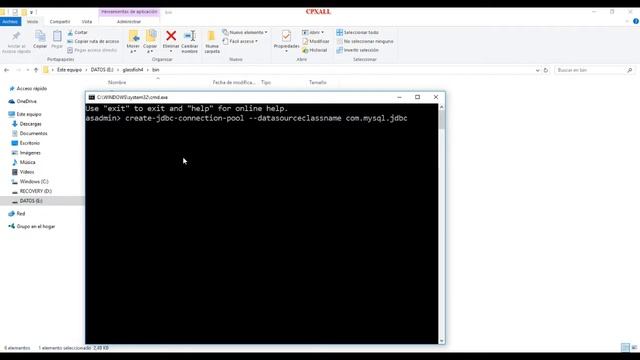
Task: Click the cmd window scrollbar down arrow
Action: [442, 341]
